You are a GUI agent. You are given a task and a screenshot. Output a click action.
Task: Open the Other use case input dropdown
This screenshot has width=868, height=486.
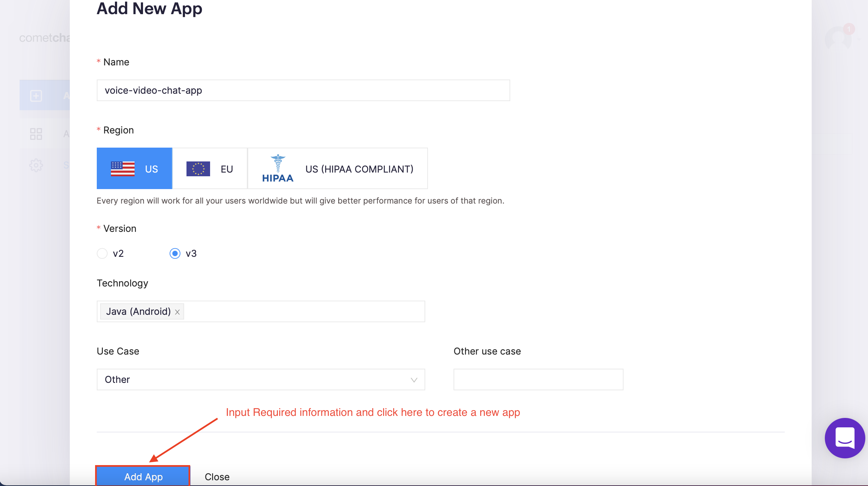click(537, 379)
